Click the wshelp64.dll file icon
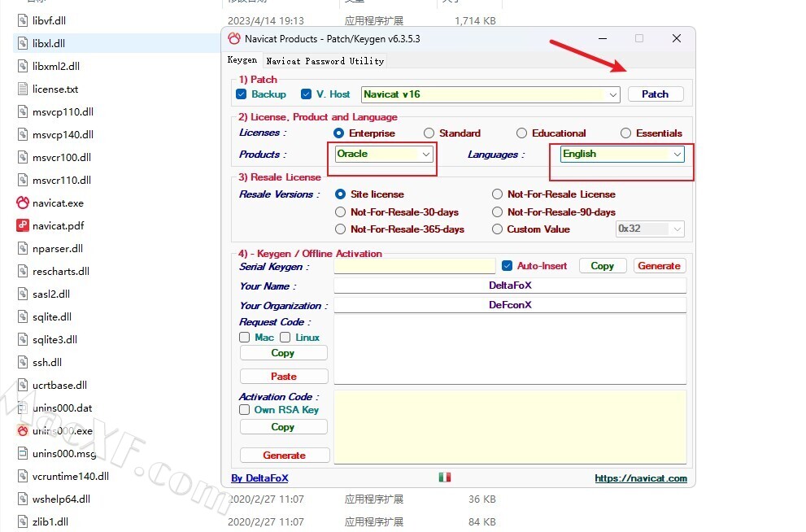Screen dimensions: 806x532 [x=23, y=499]
